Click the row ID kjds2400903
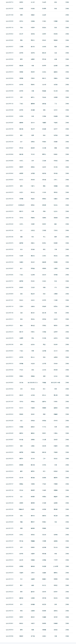 [9, 167]
